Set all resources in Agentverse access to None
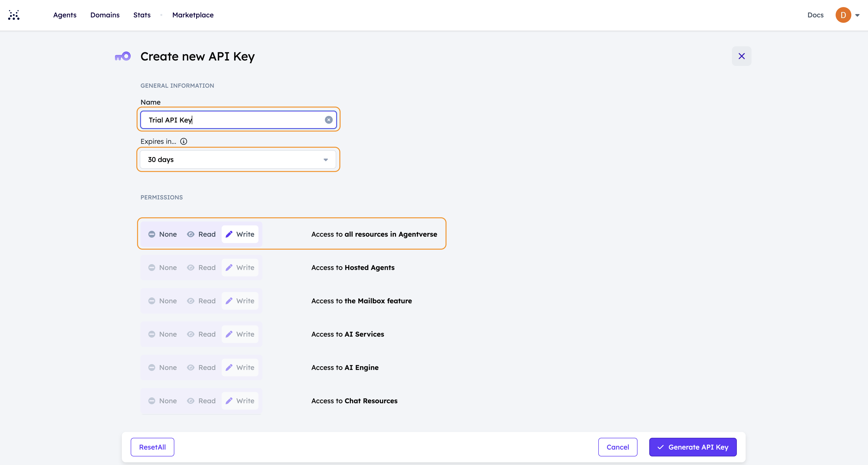Viewport: 868px width, 465px height. click(x=163, y=234)
